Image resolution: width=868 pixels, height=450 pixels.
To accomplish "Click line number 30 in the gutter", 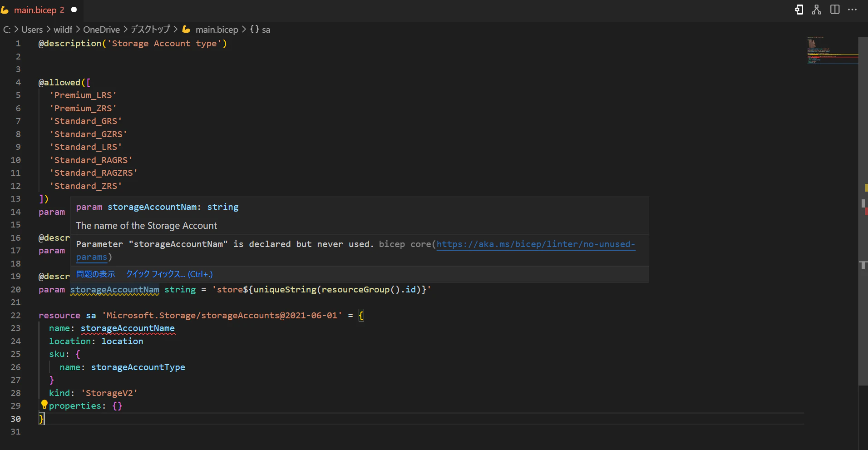I will tap(15, 419).
